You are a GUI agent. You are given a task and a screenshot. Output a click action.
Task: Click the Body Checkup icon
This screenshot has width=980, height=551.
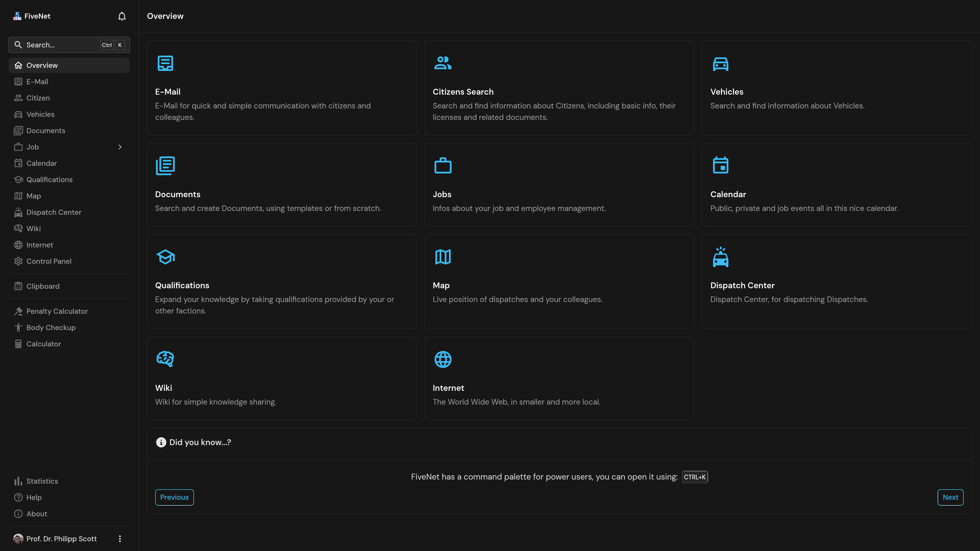(x=18, y=327)
